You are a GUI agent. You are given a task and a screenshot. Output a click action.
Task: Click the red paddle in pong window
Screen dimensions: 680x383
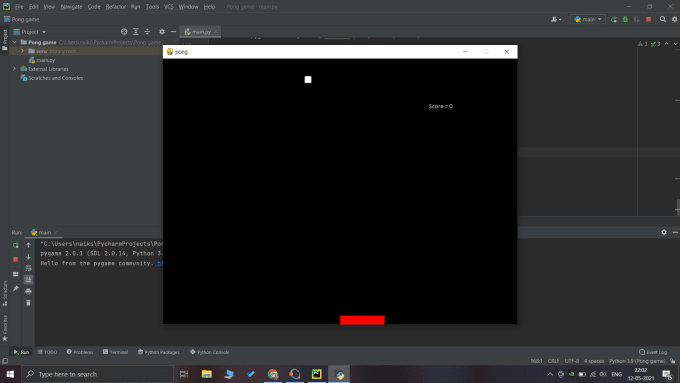(x=362, y=320)
